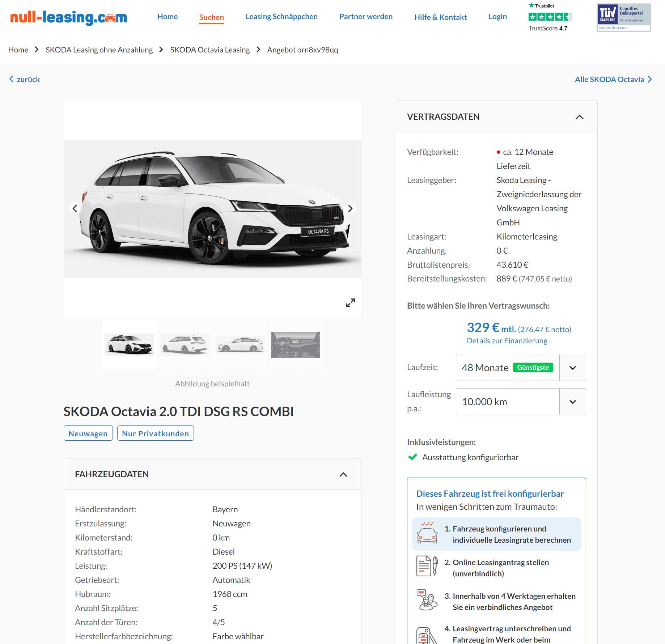Viewport: 665px width, 644px height.
Task: Click the 200 PS (147 kW) value
Action: coord(242,566)
